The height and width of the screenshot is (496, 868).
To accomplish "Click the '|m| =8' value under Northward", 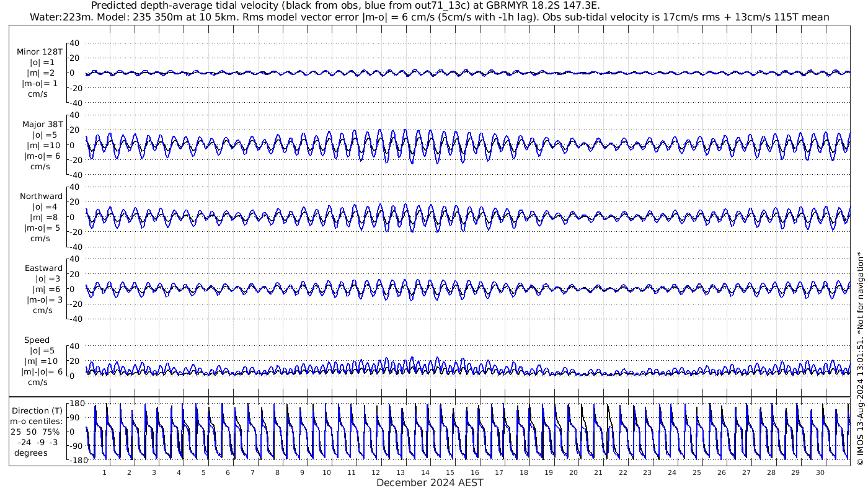I will tap(42, 217).
